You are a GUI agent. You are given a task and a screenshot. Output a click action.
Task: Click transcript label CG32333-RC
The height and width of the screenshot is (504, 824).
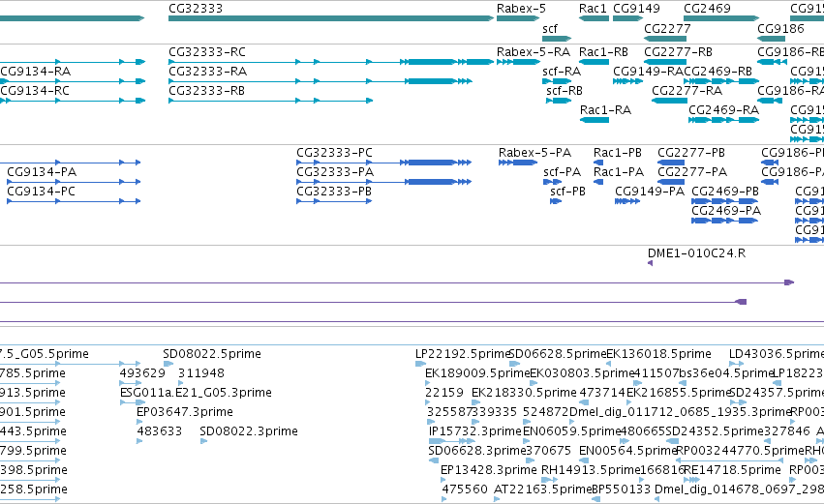(207, 52)
